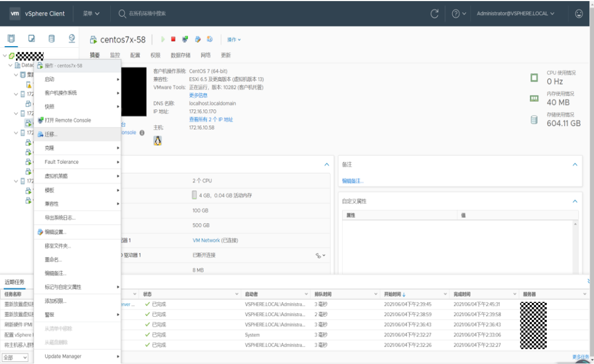
Task: Open the Administrator@VSPHERE.LOCAL user dropdown
Action: pos(515,14)
